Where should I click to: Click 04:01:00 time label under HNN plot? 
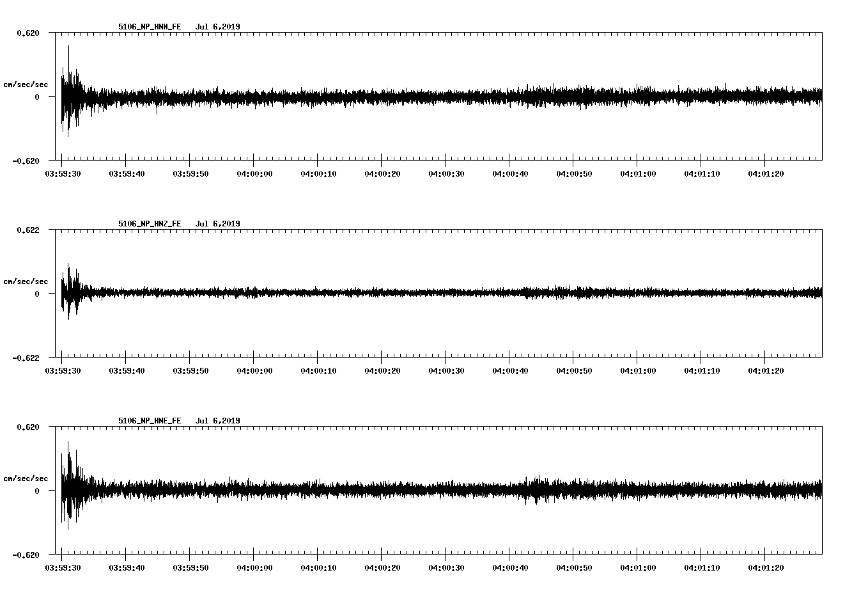[638, 173]
